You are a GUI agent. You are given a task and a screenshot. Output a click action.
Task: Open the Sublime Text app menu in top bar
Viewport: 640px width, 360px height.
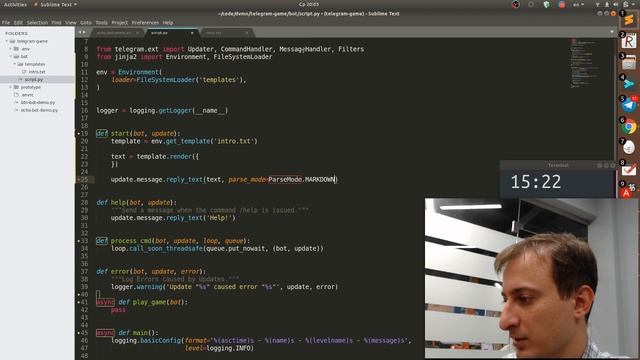(56, 4)
